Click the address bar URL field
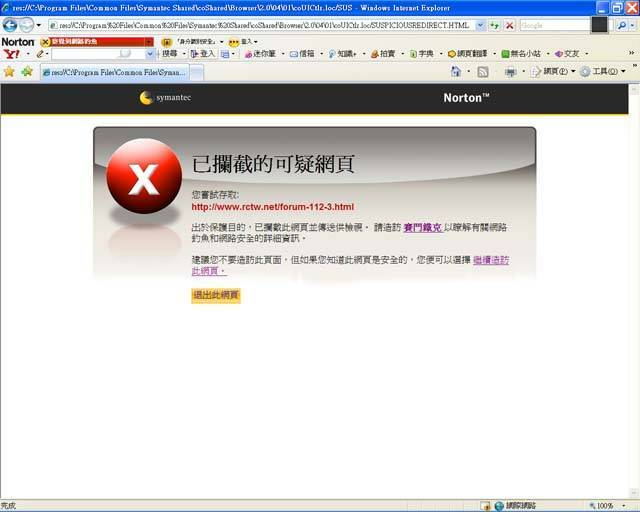Viewport: 640px width, 512px height. point(262,25)
